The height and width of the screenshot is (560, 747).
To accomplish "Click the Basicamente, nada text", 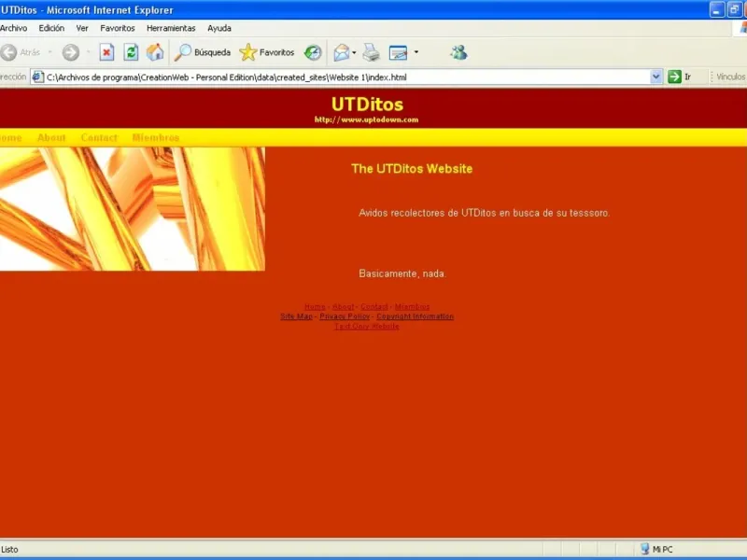I will pyautogui.click(x=402, y=273).
